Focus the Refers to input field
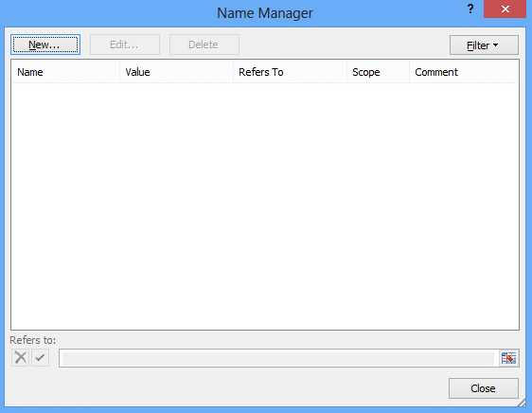532x413 pixels. [x=278, y=358]
